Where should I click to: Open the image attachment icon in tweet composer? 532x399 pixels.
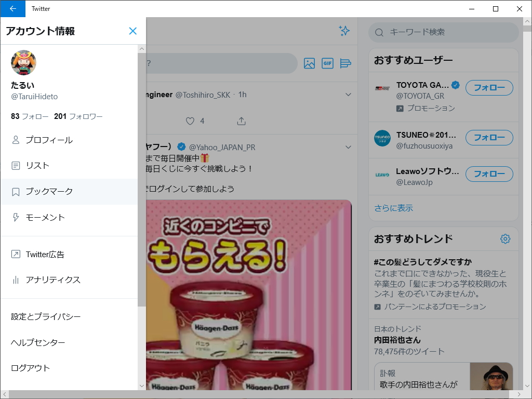tap(309, 63)
